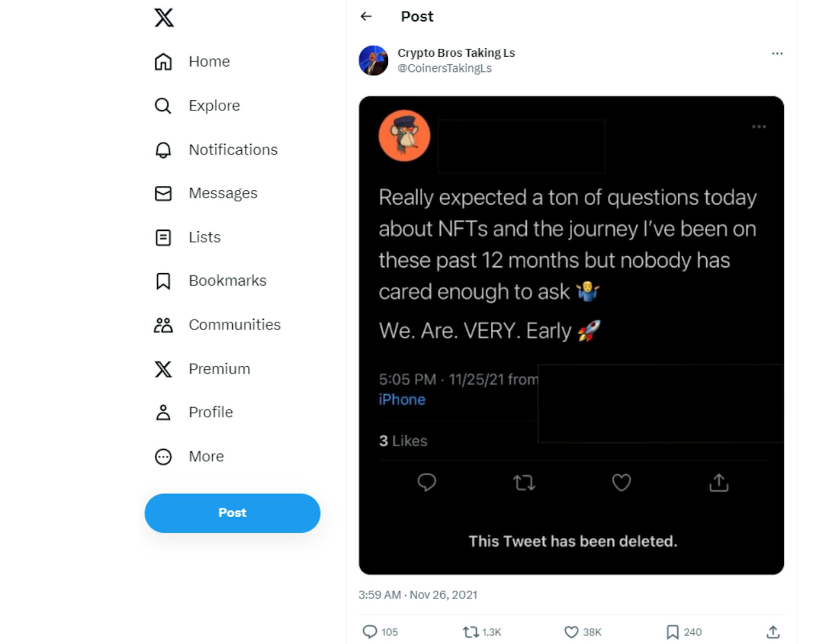Visit Communities via the people icon
Viewport: 820px width, 644px height.
click(164, 325)
